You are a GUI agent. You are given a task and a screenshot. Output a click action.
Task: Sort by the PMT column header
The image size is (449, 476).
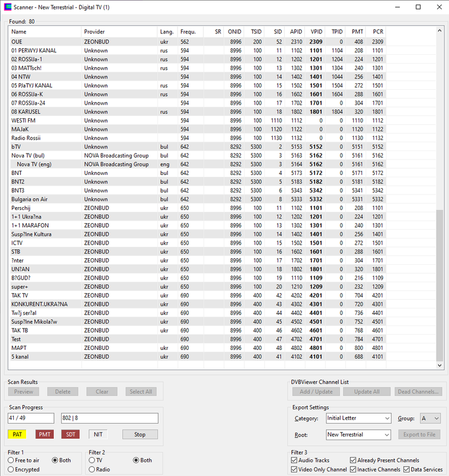pos(356,32)
